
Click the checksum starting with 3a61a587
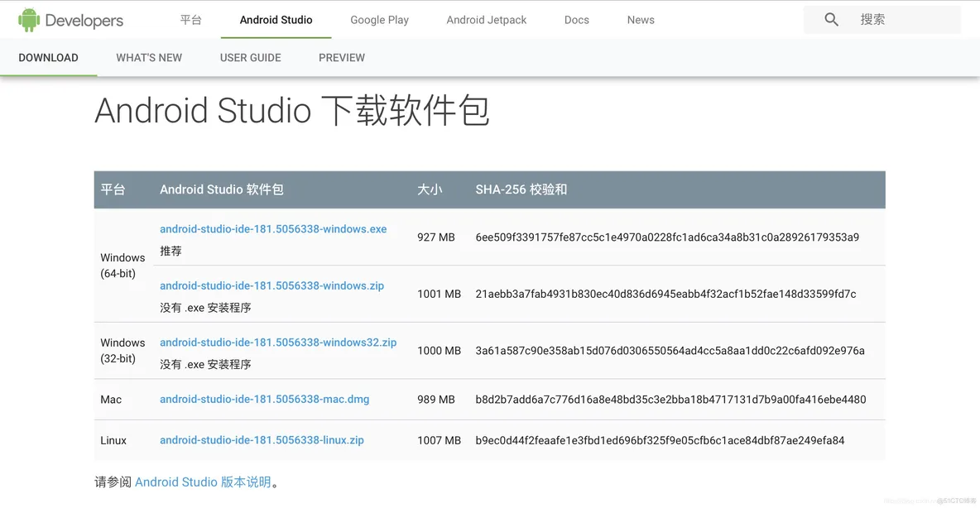coord(670,351)
